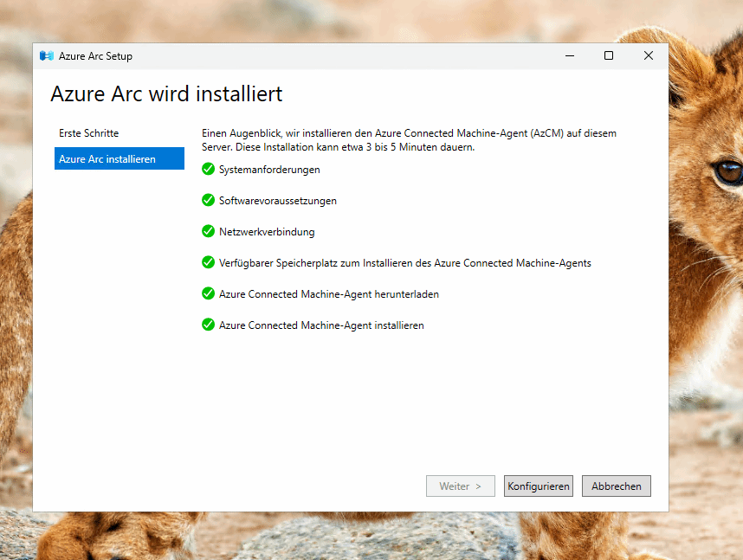Click the checkmark next to Machine-Agent installieren
743x560 pixels.
tap(208, 325)
